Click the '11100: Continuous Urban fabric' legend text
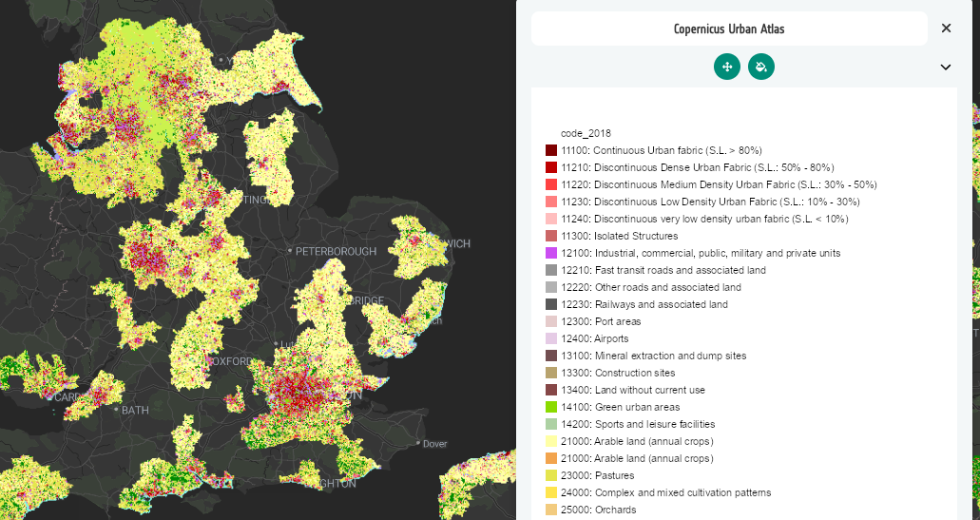Viewport: 980px width, 520px height. pos(662,150)
